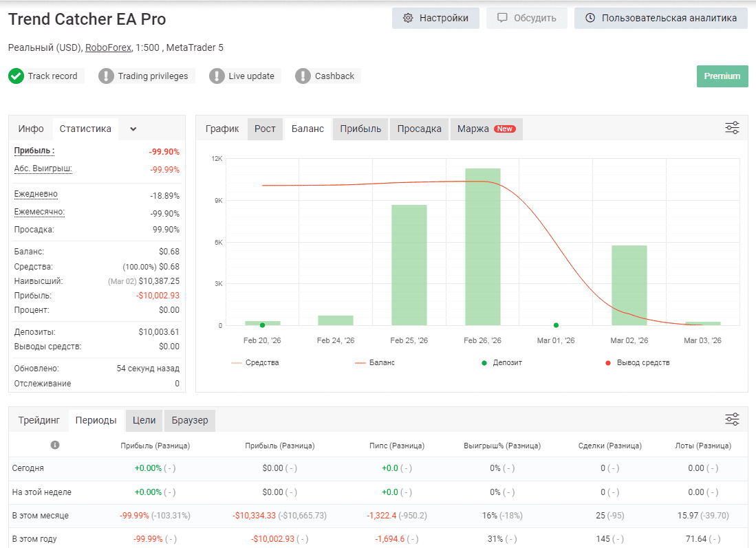The image size is (756, 548).
Task: Select the Периоды tab
Action: (x=96, y=420)
